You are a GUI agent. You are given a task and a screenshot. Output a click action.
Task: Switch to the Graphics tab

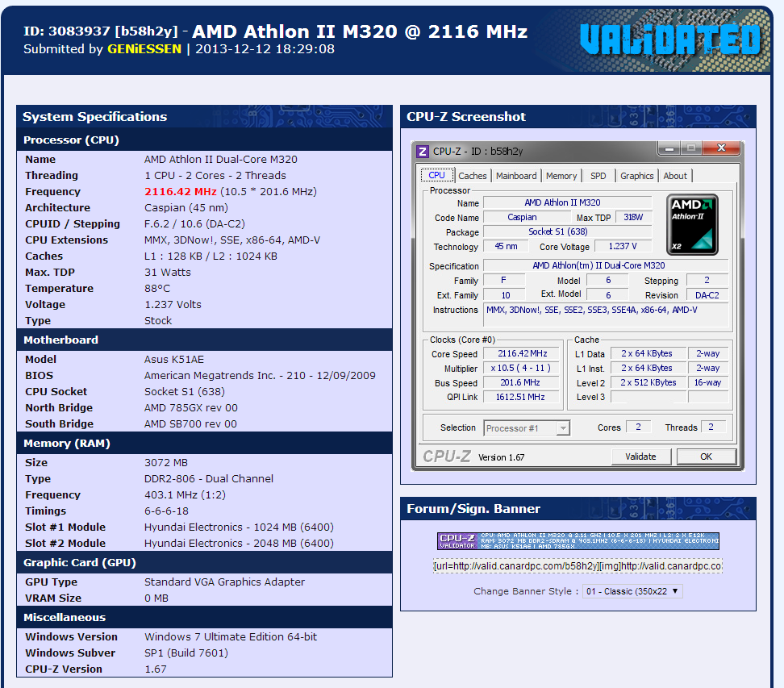[x=636, y=176]
